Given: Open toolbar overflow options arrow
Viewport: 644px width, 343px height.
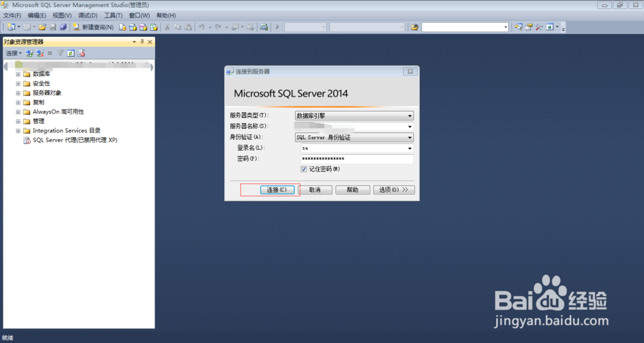Looking at the screenshot, I should (x=563, y=28).
